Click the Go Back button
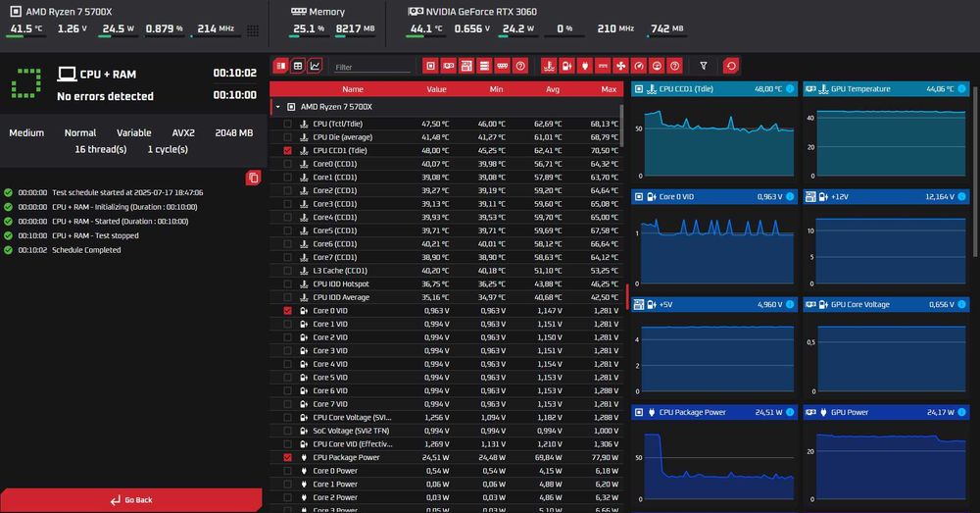 click(x=131, y=500)
